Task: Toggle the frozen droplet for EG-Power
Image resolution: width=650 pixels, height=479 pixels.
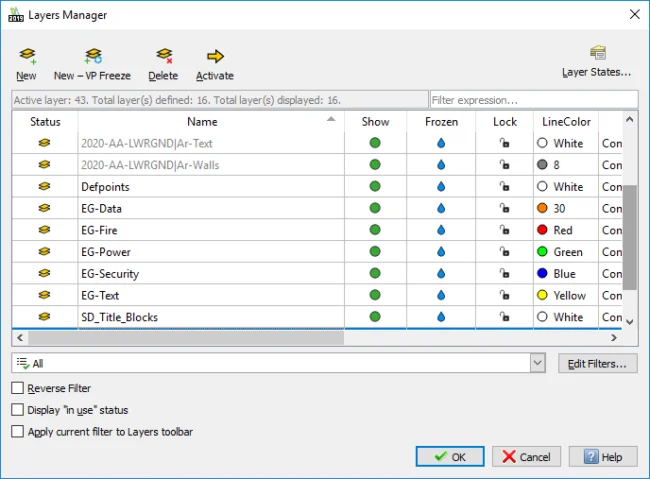Action: tap(441, 252)
